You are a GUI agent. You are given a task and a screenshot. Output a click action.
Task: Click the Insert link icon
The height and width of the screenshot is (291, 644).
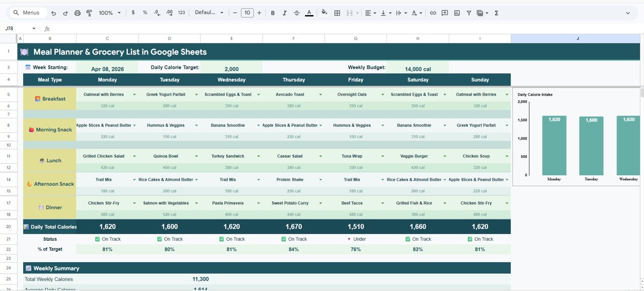click(433, 13)
